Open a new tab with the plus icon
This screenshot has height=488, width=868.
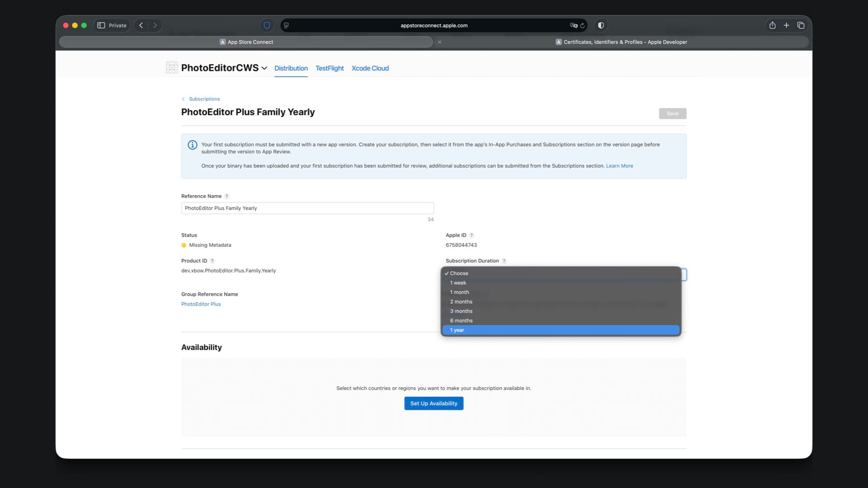pyautogui.click(x=786, y=25)
